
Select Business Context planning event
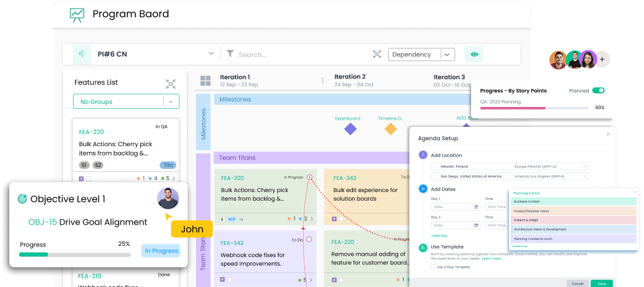pos(574,201)
